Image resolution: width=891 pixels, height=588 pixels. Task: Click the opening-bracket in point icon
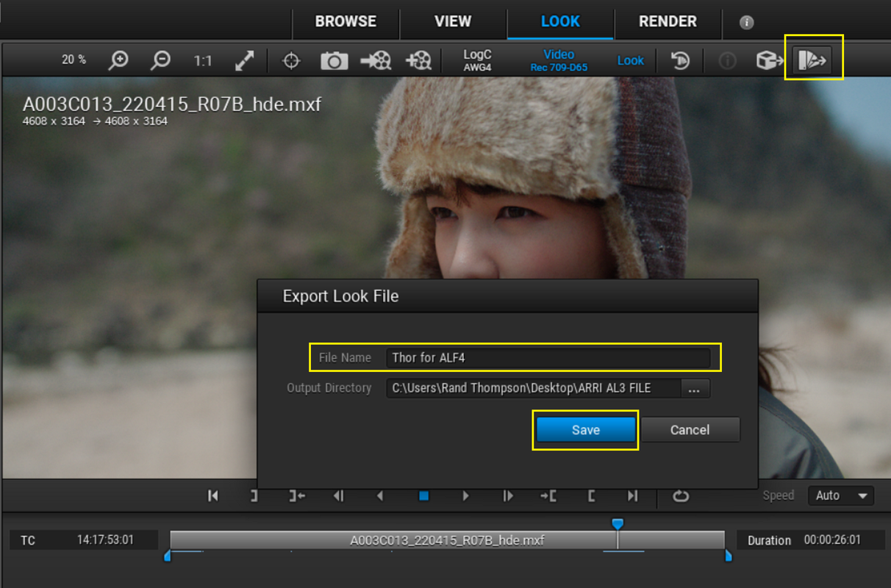[592, 496]
